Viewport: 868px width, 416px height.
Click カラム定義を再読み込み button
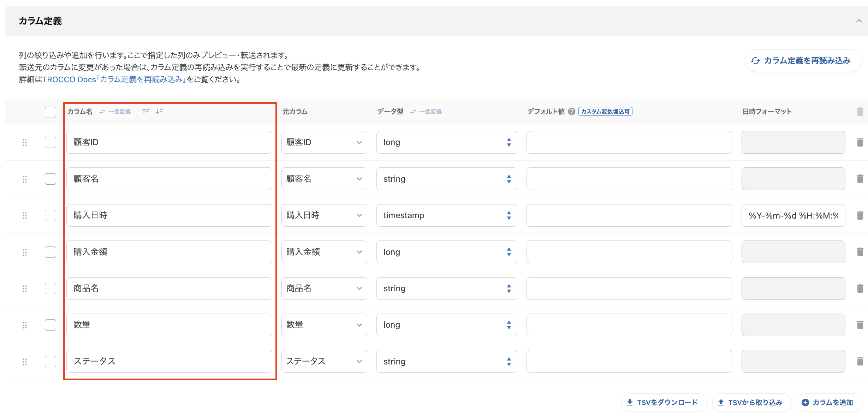pos(803,61)
